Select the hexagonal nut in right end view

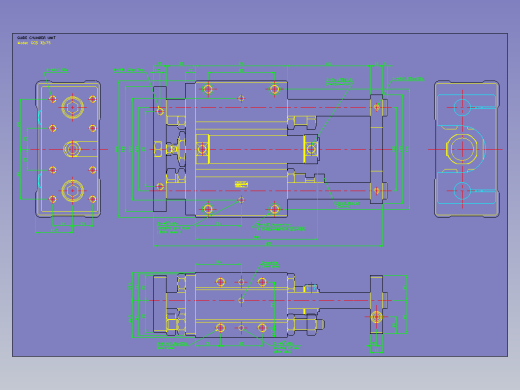click(x=462, y=149)
